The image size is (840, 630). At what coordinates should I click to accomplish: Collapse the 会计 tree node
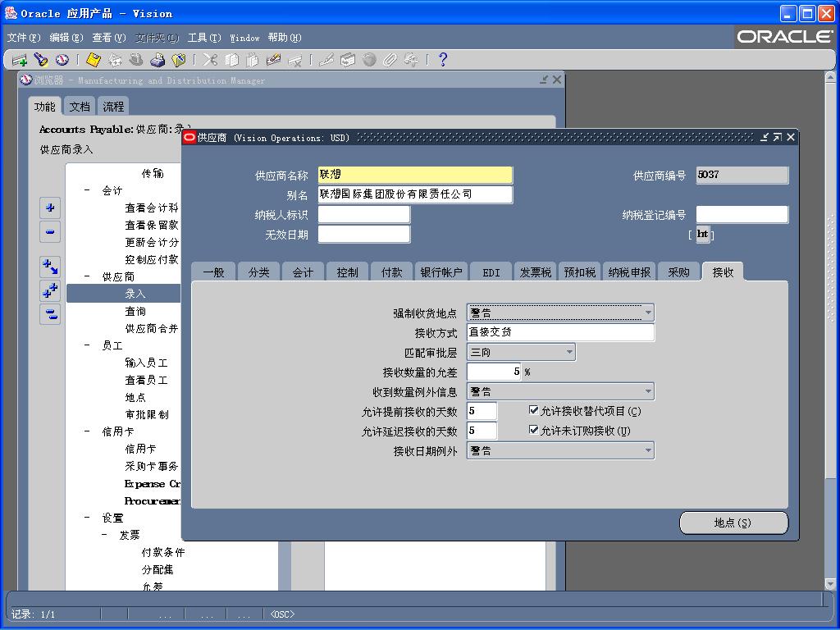(x=87, y=190)
